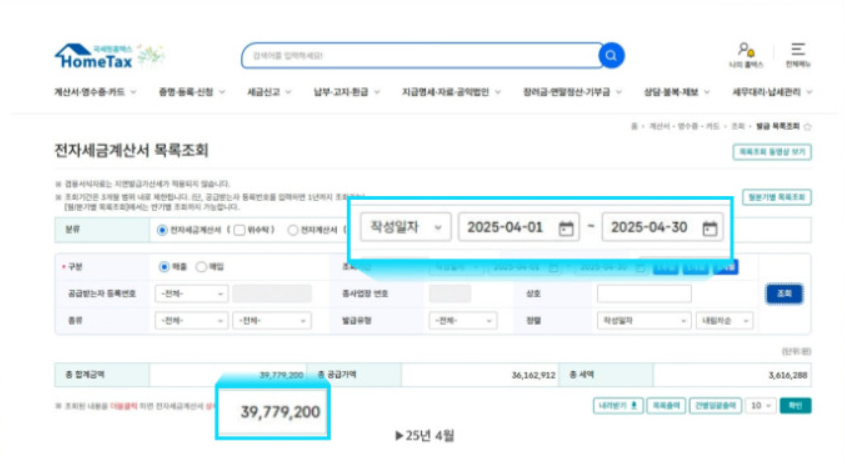
Task: Click the 공급받는자 등록번호 number input
Action: click(x=272, y=294)
